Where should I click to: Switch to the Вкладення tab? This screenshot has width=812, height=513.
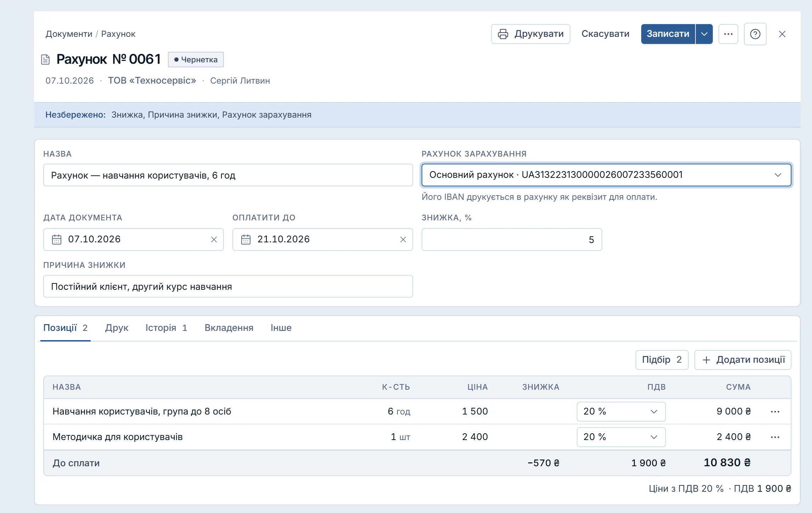[229, 328]
